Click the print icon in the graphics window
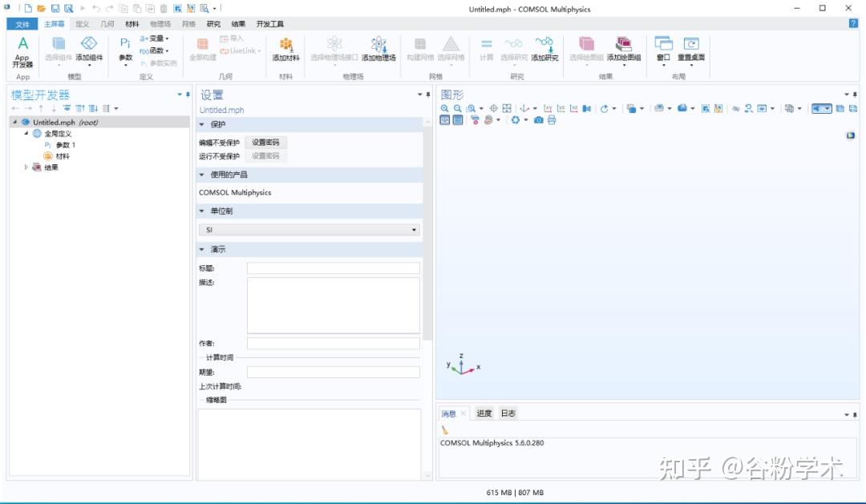This screenshot has height=504, width=866. pyautogui.click(x=552, y=121)
